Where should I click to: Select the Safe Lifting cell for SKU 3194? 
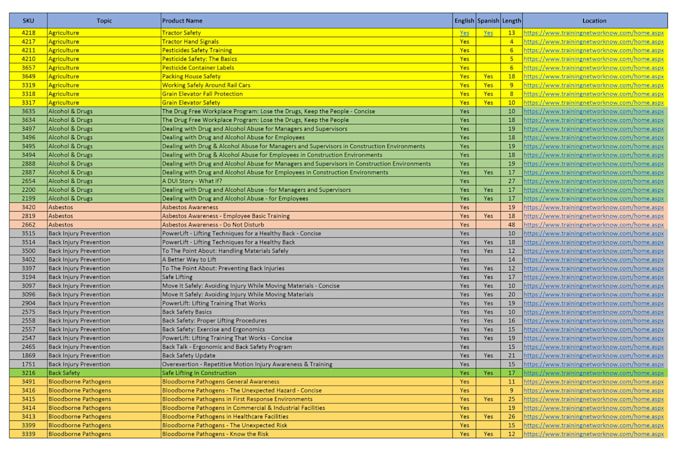click(307, 277)
